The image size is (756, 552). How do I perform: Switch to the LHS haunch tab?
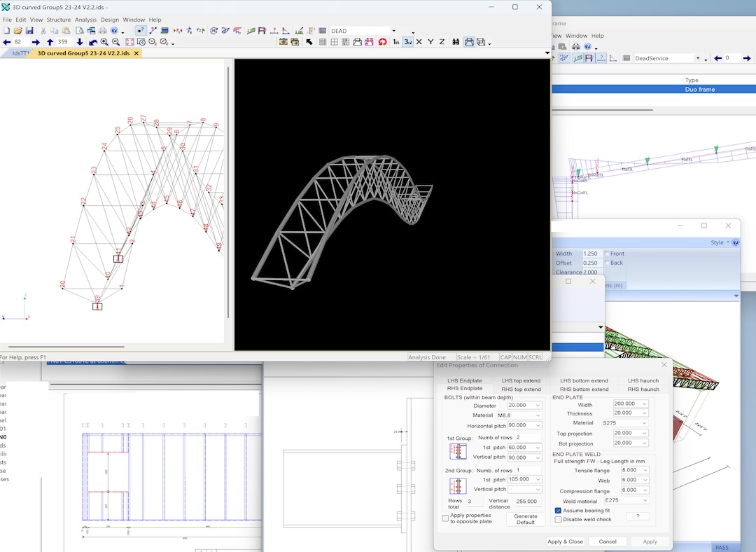643,380
